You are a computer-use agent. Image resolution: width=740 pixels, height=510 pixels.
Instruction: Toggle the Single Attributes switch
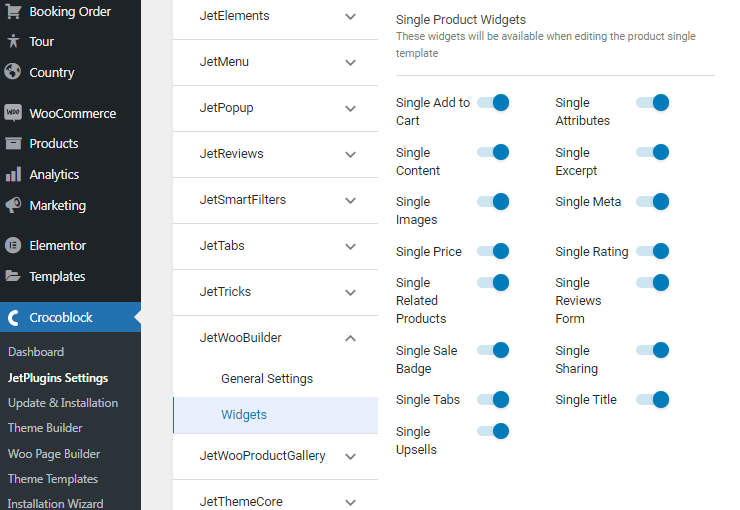point(653,102)
